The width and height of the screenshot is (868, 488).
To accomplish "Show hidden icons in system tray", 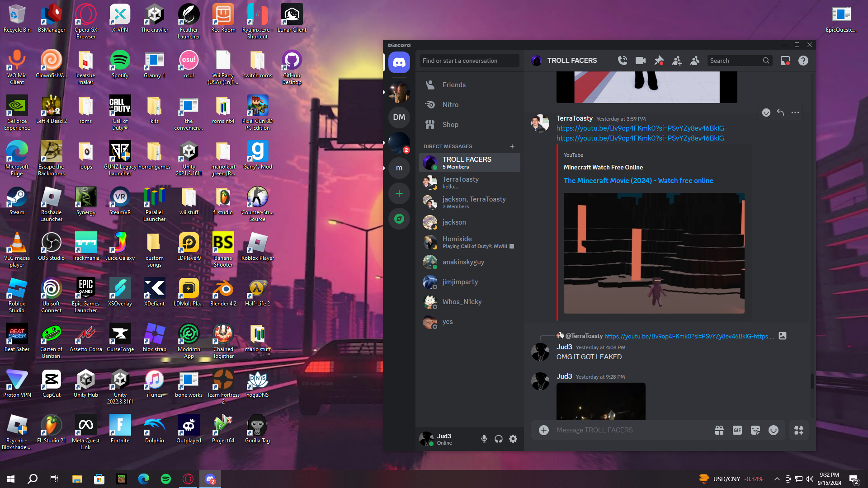I will point(777,479).
